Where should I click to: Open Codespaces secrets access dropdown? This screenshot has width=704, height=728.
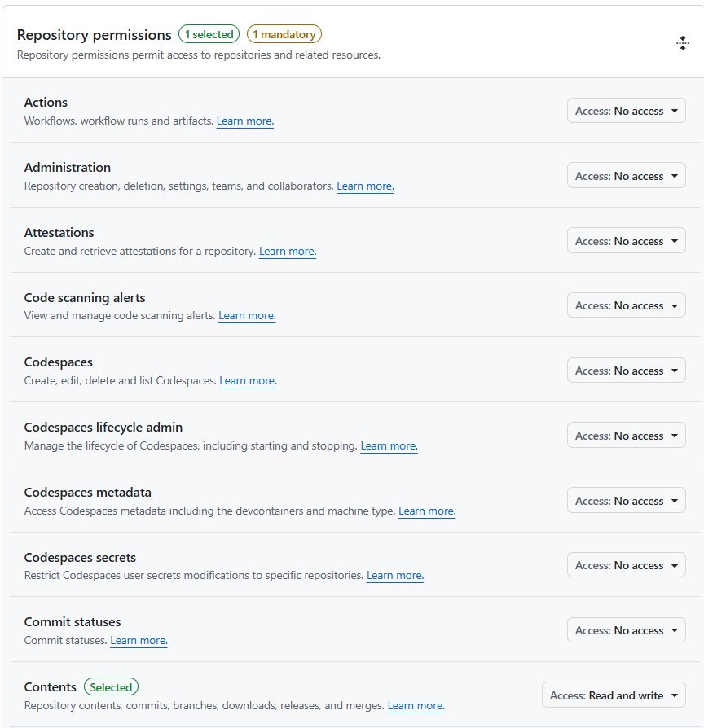(626, 564)
